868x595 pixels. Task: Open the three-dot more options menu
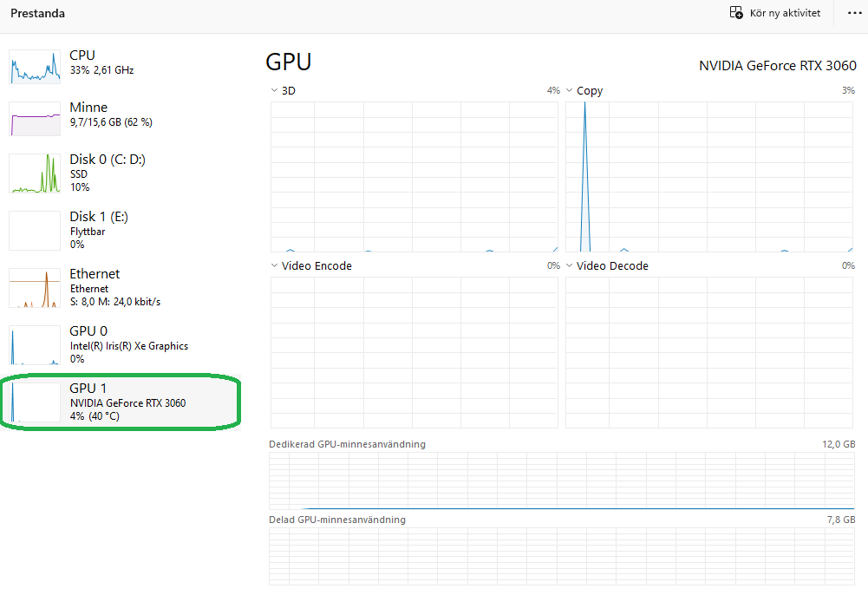coord(853,13)
